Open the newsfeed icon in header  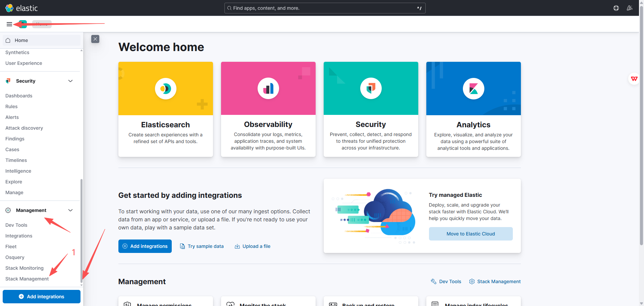point(630,8)
